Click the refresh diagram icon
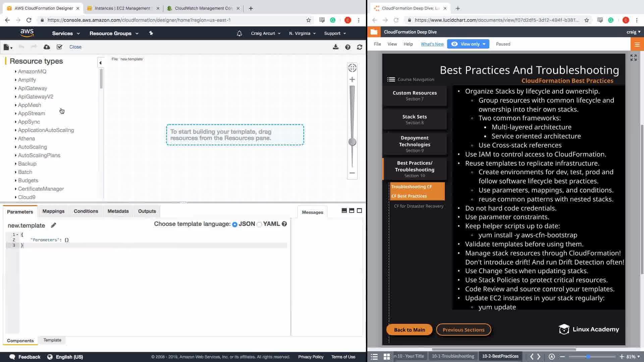This screenshot has width=644, height=362. (x=360, y=47)
